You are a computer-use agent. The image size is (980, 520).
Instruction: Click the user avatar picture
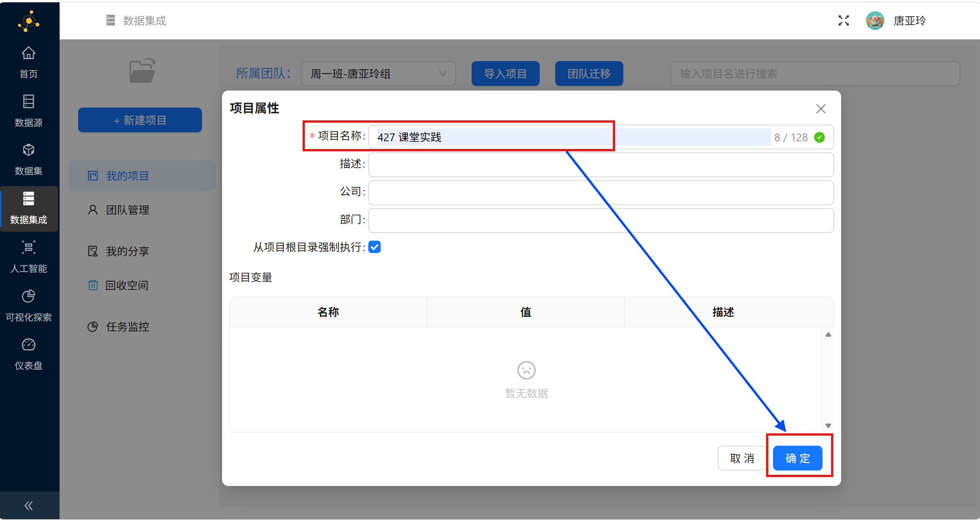(x=875, y=21)
